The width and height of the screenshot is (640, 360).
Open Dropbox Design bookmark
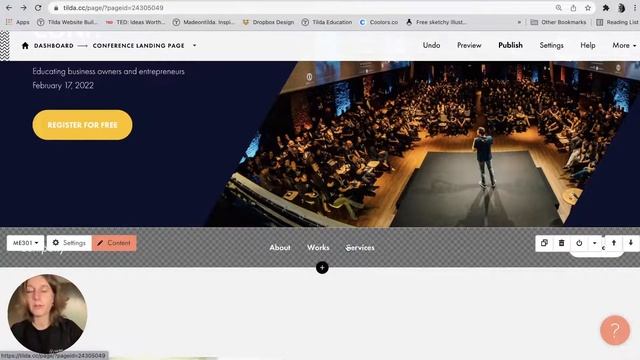click(x=268, y=22)
